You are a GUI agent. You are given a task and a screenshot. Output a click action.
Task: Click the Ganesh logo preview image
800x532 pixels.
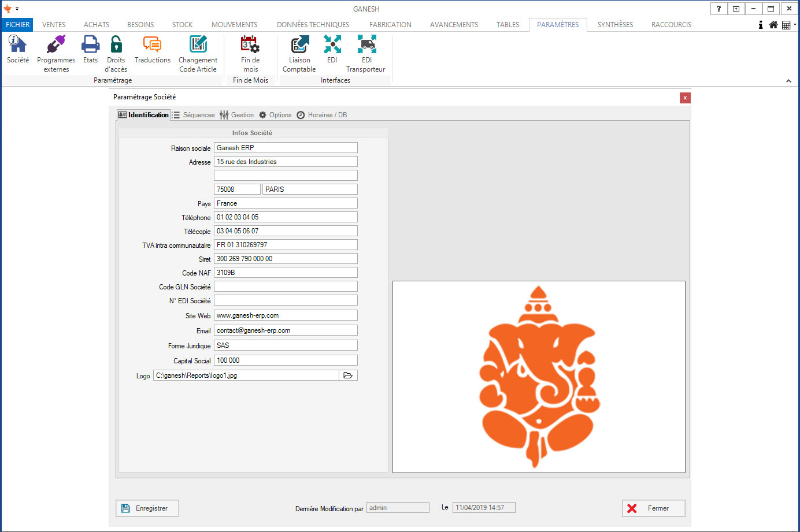pos(539,377)
